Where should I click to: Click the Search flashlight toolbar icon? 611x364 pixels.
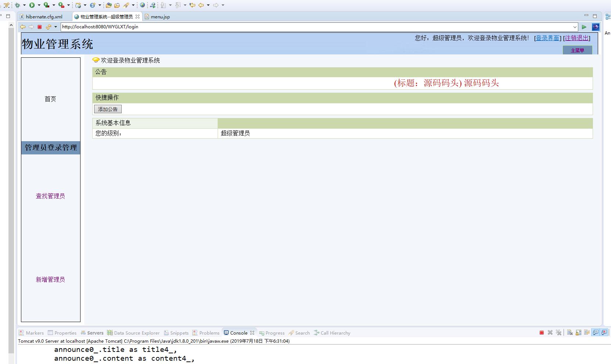click(126, 5)
